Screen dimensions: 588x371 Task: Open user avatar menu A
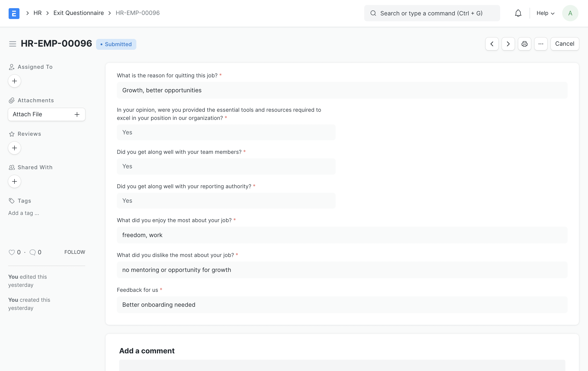pos(570,13)
